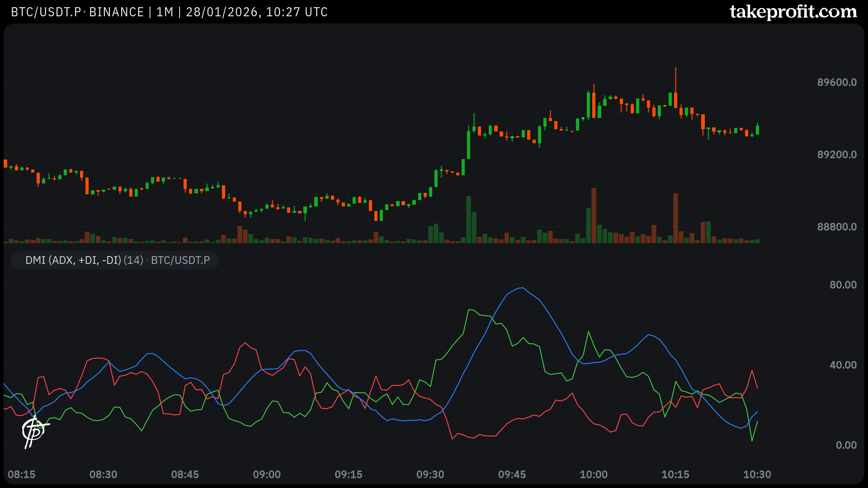The width and height of the screenshot is (868, 488).
Task: Click the takeprofit.com logo text
Action: click(793, 12)
